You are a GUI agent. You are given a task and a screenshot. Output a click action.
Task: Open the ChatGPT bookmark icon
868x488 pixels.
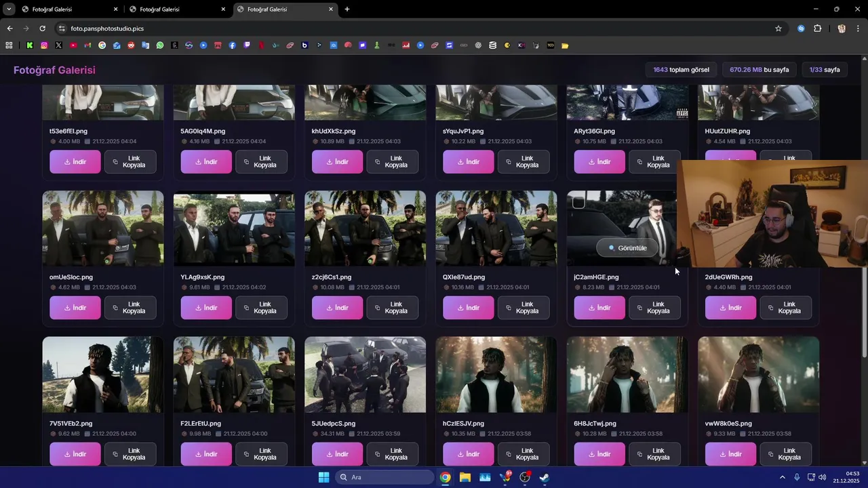(x=478, y=45)
